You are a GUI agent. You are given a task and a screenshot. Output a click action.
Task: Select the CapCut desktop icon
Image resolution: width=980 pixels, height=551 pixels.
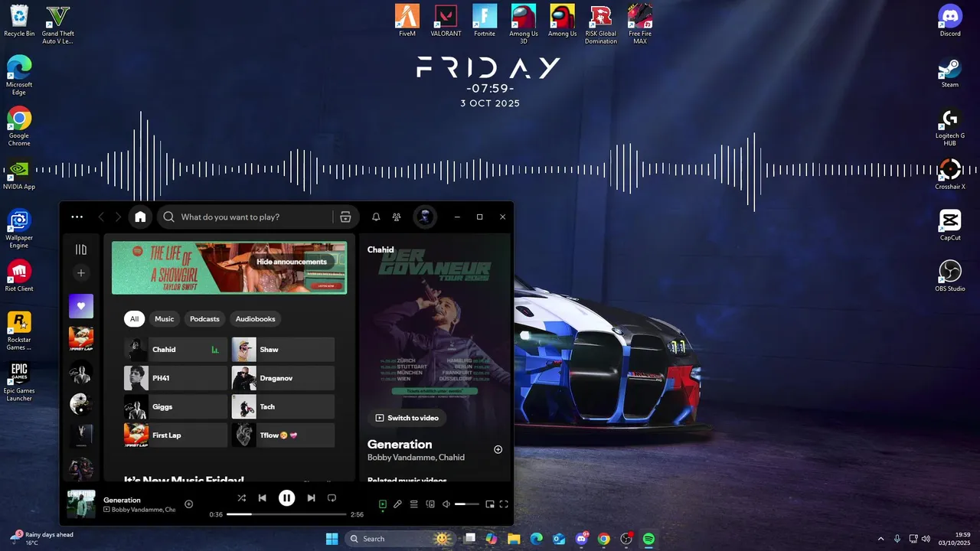[x=950, y=225]
